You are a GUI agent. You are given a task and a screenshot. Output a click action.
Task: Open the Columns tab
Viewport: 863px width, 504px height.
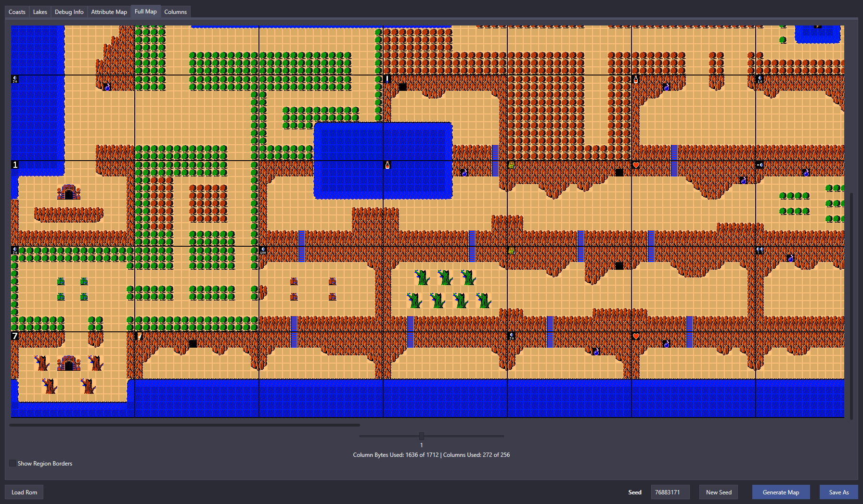tap(175, 12)
